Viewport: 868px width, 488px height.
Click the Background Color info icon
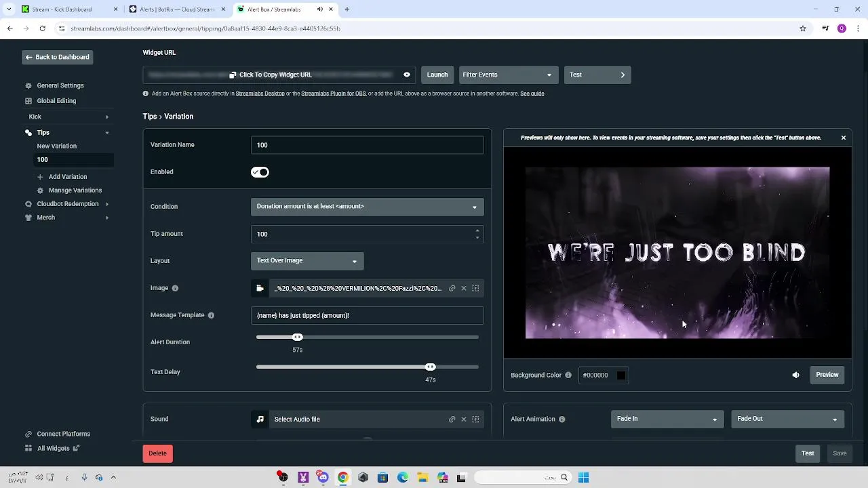coord(568,375)
